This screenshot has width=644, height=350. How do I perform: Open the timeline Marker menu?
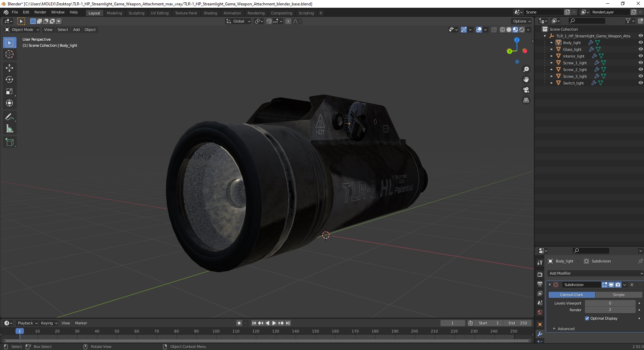[81, 323]
